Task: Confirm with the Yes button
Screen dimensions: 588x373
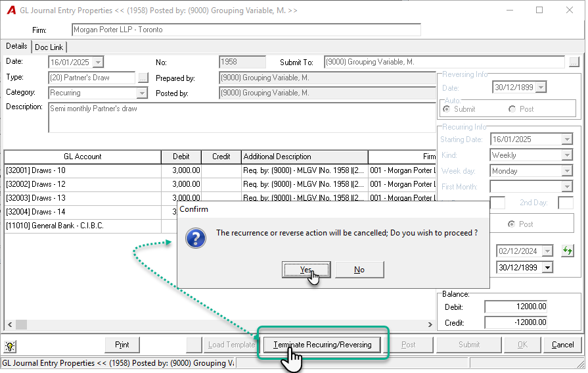Action: click(x=306, y=270)
